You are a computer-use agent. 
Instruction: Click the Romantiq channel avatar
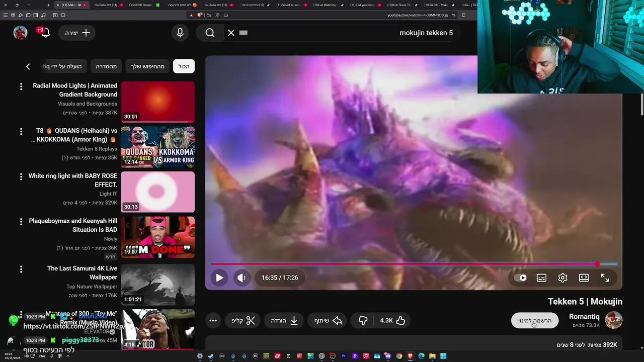tap(613, 320)
